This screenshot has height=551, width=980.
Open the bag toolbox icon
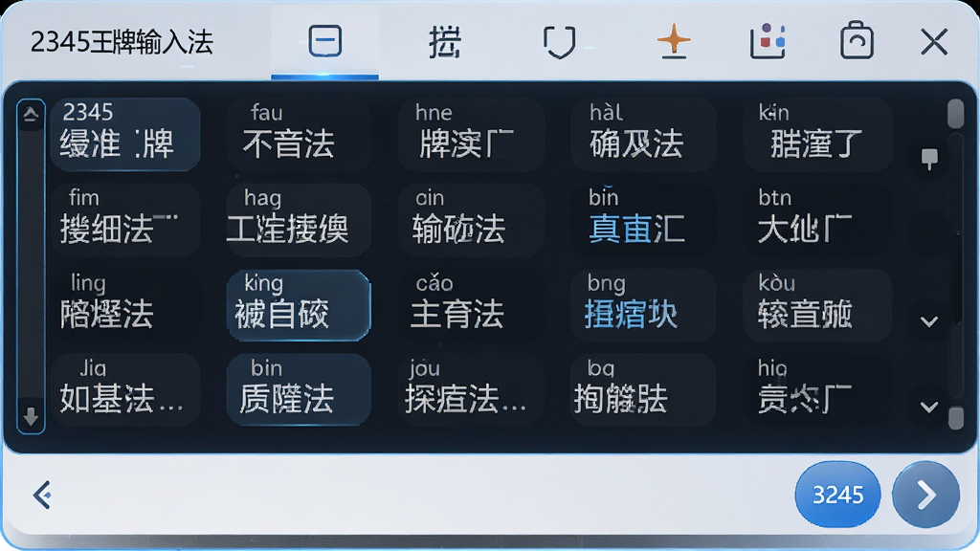857,40
